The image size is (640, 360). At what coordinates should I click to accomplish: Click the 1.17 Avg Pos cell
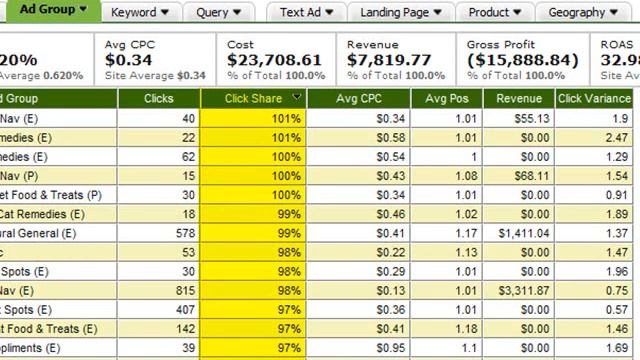pos(447,233)
